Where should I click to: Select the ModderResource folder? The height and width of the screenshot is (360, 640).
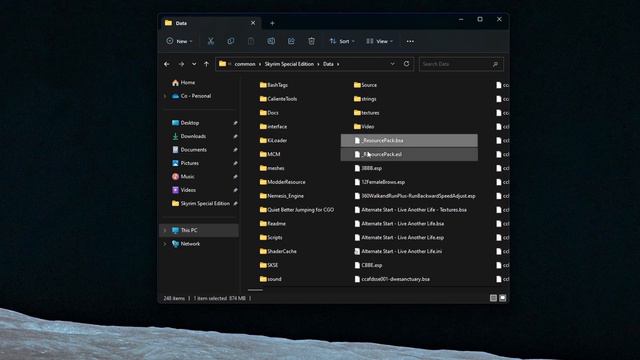[x=282, y=182]
